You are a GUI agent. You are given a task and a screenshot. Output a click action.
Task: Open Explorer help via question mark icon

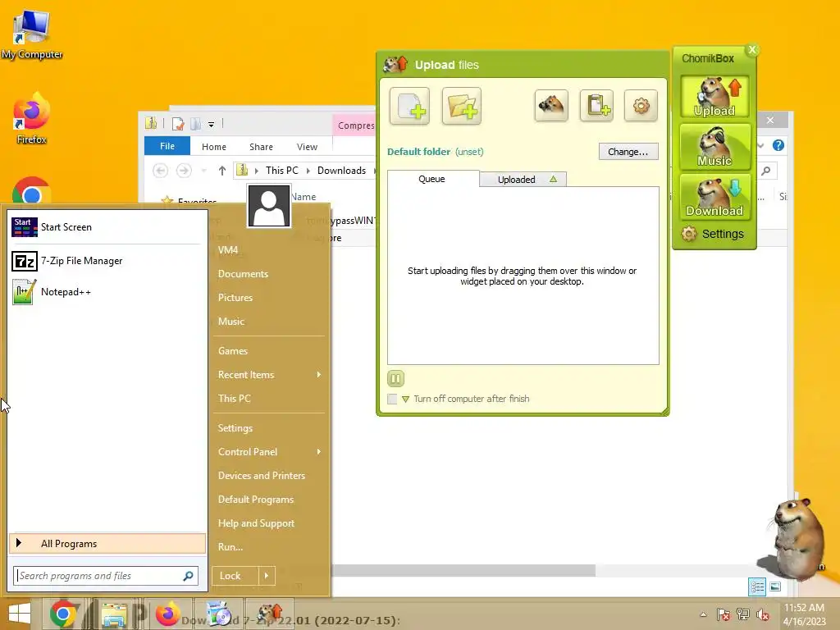(778, 145)
